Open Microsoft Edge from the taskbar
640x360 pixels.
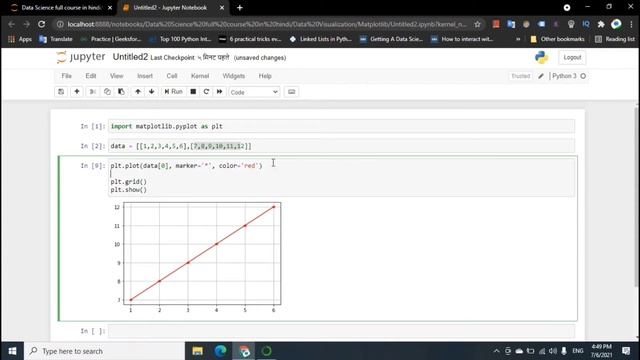point(220,351)
